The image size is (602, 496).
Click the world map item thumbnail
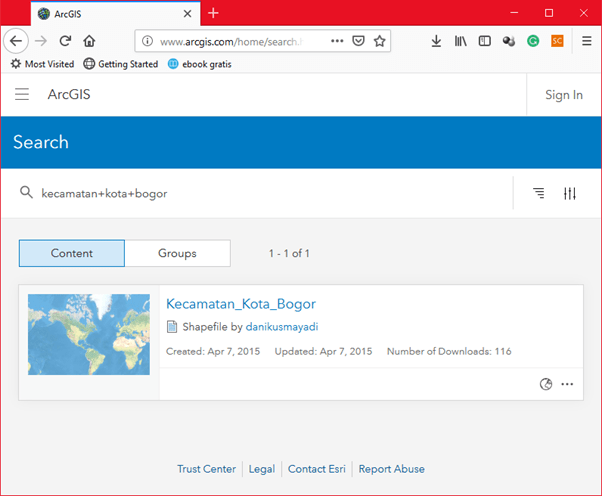pos(89,334)
